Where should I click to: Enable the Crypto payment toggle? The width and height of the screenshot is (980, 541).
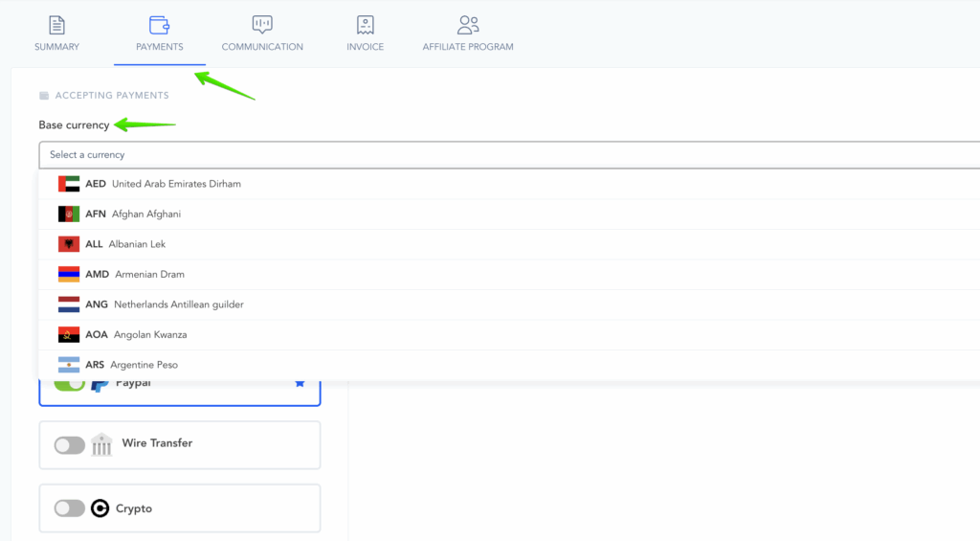(x=69, y=508)
